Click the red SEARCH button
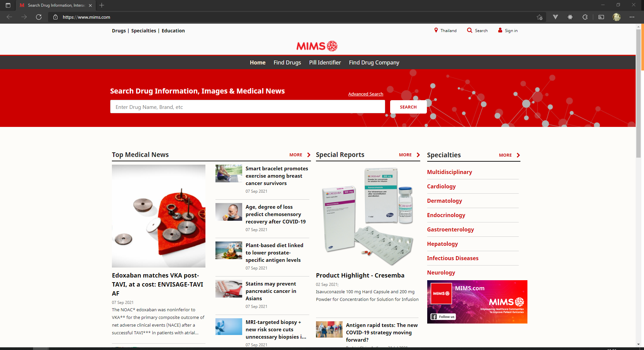644x350 pixels. [x=408, y=107]
